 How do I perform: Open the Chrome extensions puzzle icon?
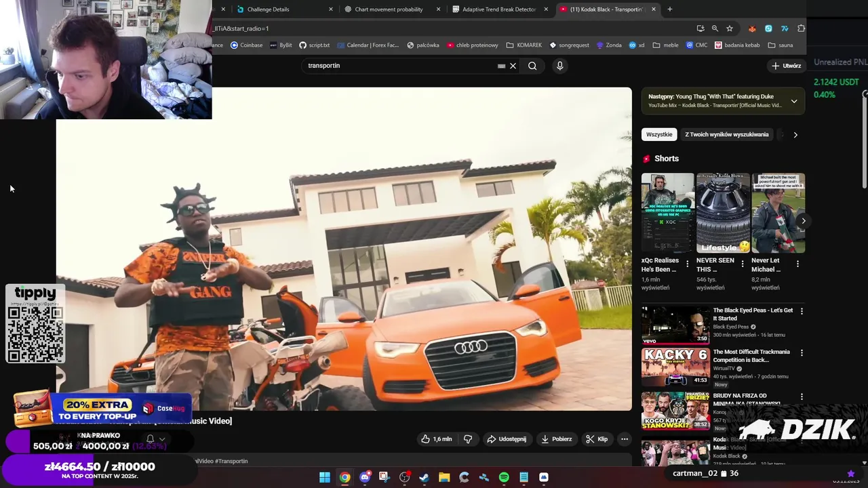[x=802, y=28]
